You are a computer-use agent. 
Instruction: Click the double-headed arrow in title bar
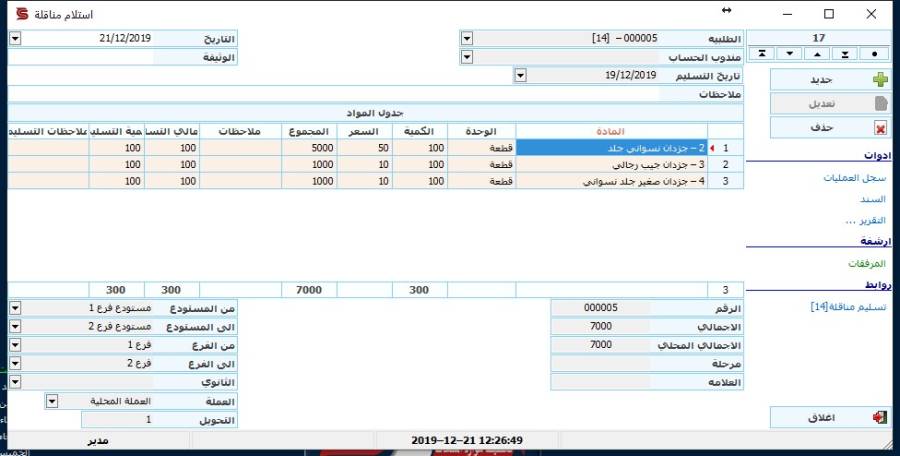tap(727, 10)
